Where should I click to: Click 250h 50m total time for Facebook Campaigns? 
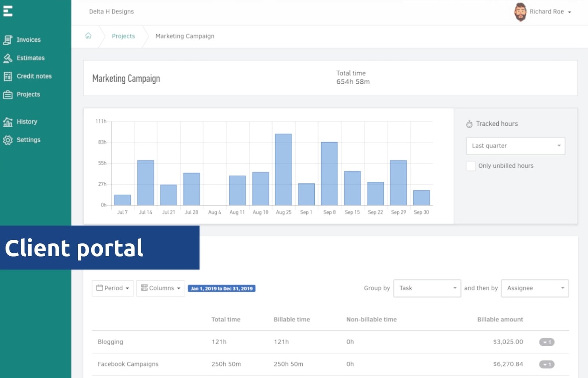coord(226,364)
